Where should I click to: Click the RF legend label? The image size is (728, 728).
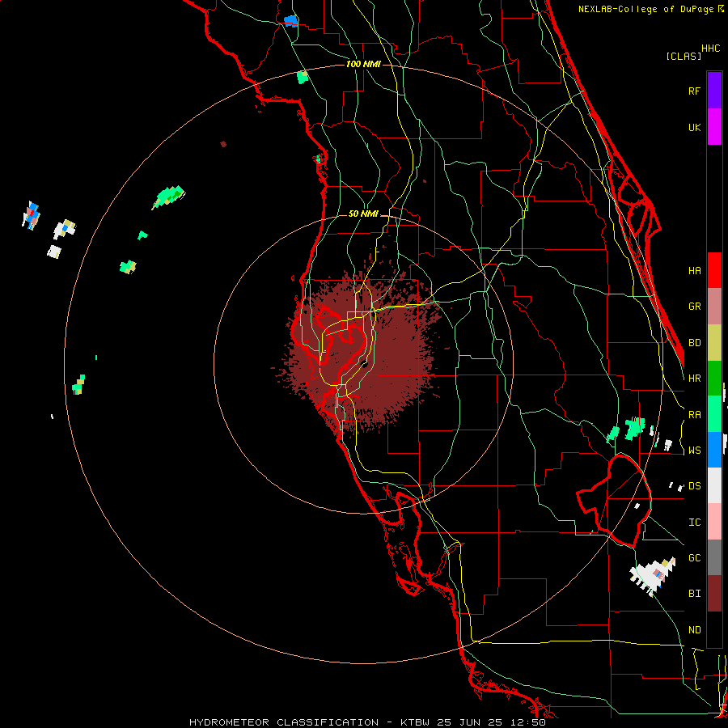click(694, 91)
